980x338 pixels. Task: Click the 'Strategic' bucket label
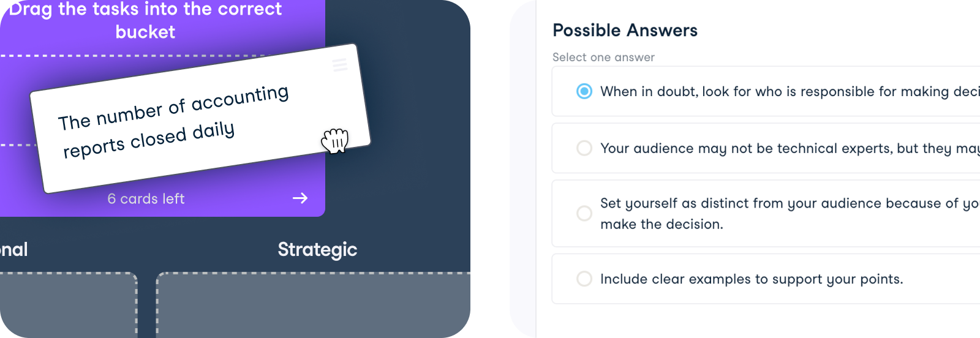(317, 249)
